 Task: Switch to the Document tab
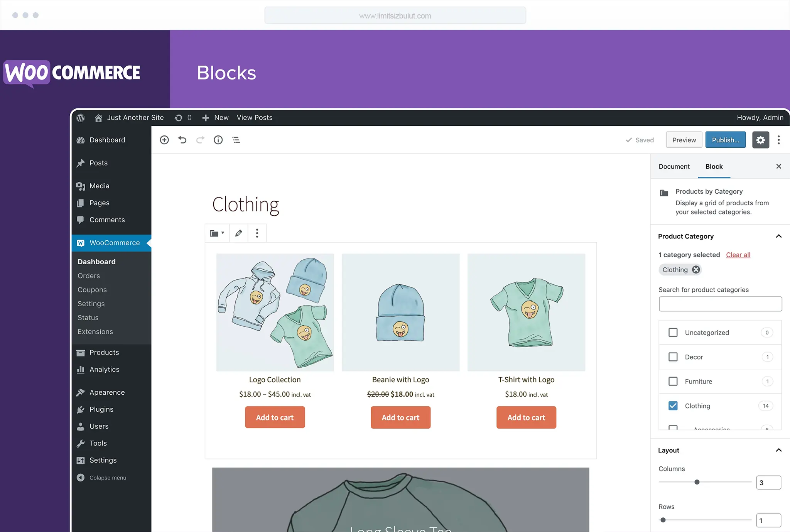click(x=674, y=166)
